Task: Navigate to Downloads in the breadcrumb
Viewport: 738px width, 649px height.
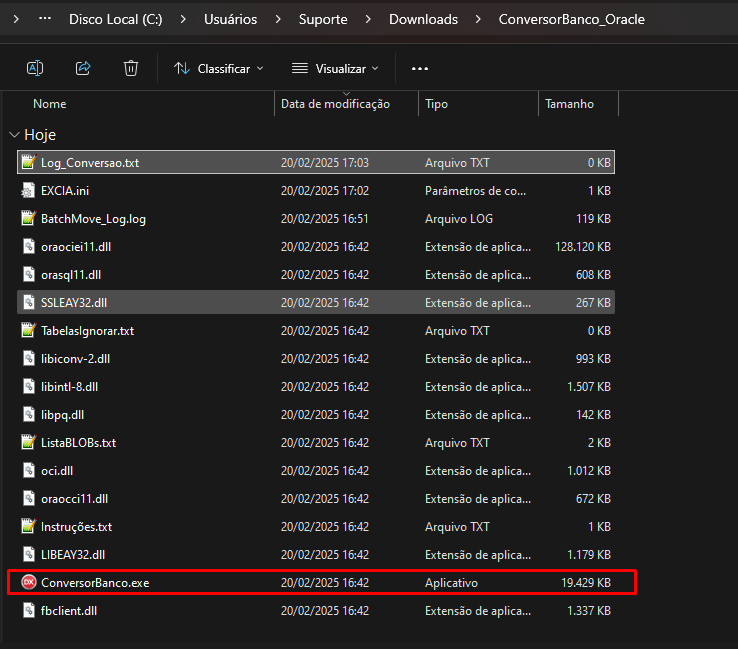Action: (x=423, y=19)
